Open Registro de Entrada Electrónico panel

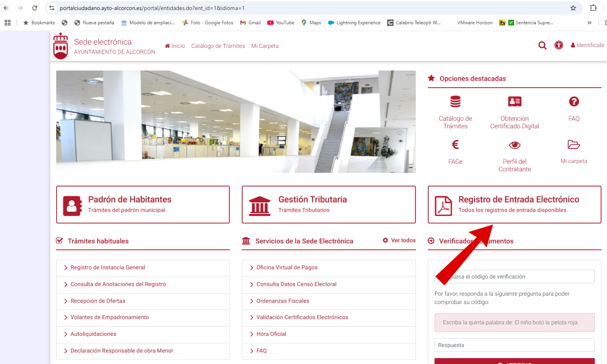(514, 204)
